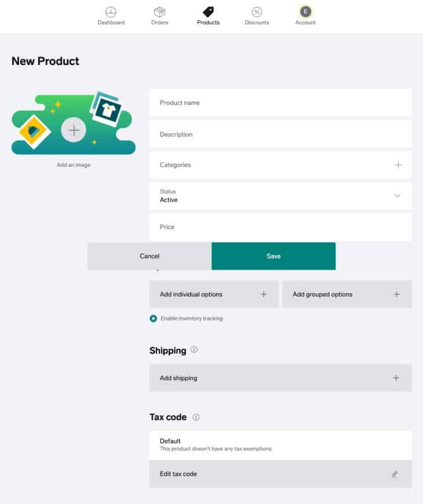Screen dimensions: 423x504
Task: Save the new product
Action: [x=274, y=255]
